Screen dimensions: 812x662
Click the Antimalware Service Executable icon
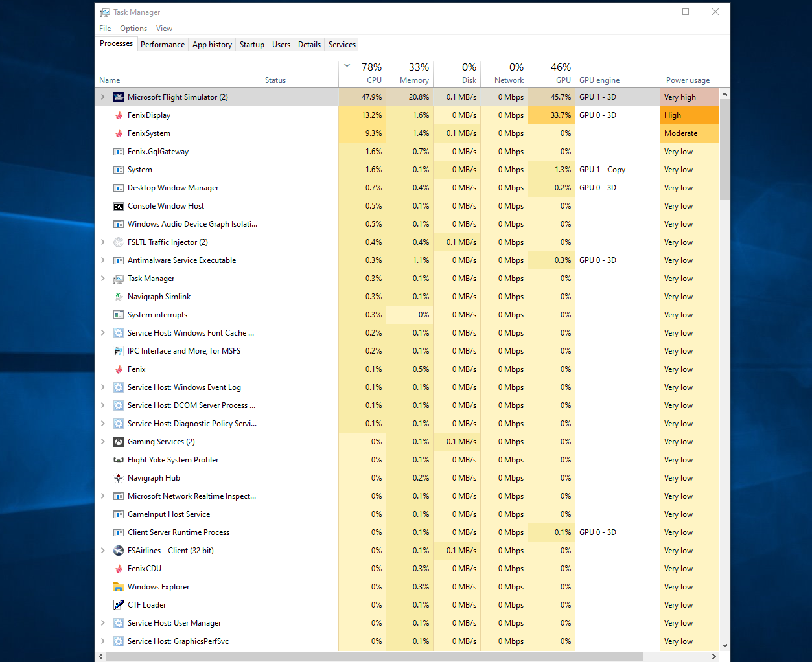(119, 260)
